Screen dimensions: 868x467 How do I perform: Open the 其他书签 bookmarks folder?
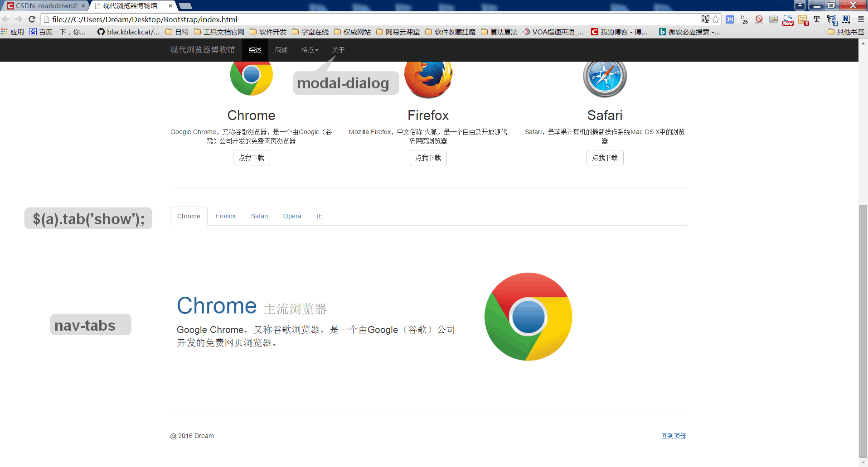coord(846,32)
